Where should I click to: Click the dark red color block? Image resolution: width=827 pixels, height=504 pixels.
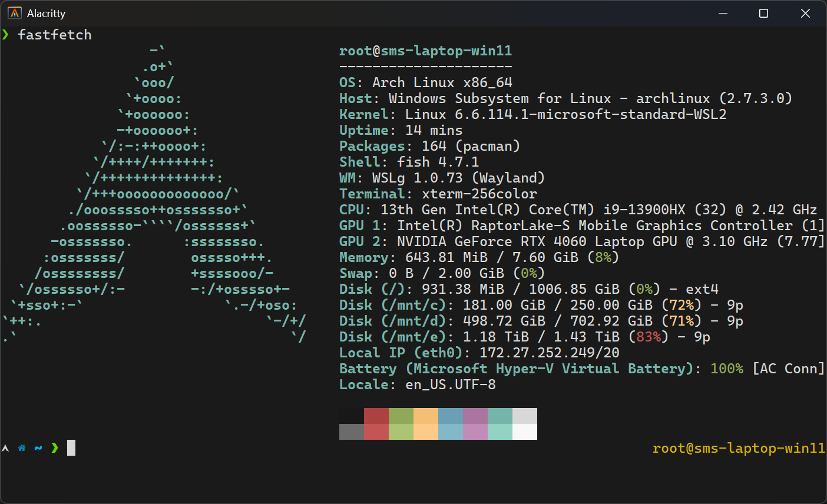376,416
